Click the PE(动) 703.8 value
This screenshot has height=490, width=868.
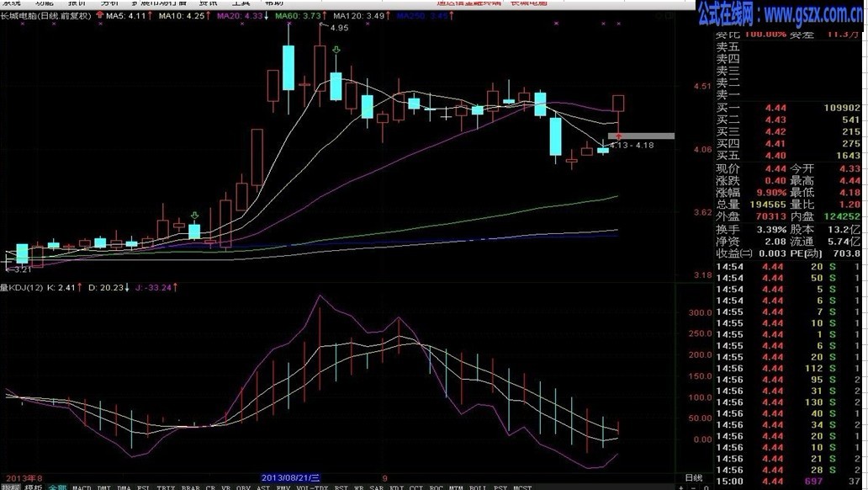[x=846, y=253]
